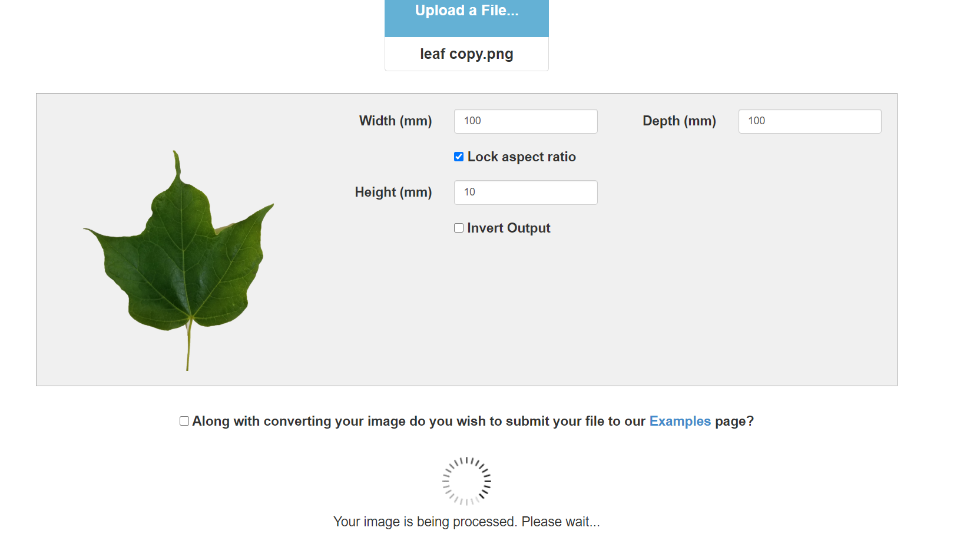Select the Depth (mm) input field
Viewport: 980px width, 544px height.
(x=809, y=121)
